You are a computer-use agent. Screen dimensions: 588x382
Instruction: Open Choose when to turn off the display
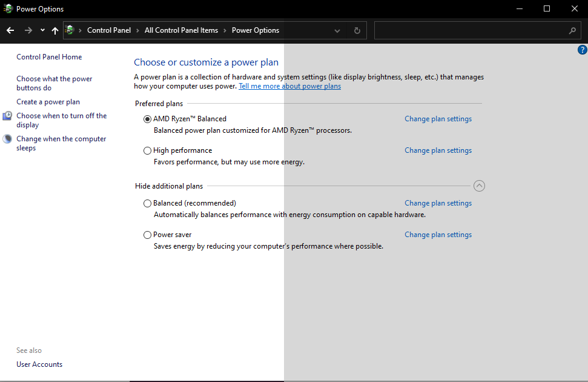62,120
